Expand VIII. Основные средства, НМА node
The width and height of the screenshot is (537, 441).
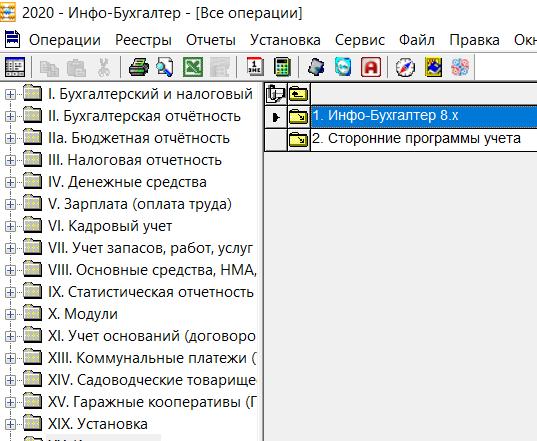(10, 270)
